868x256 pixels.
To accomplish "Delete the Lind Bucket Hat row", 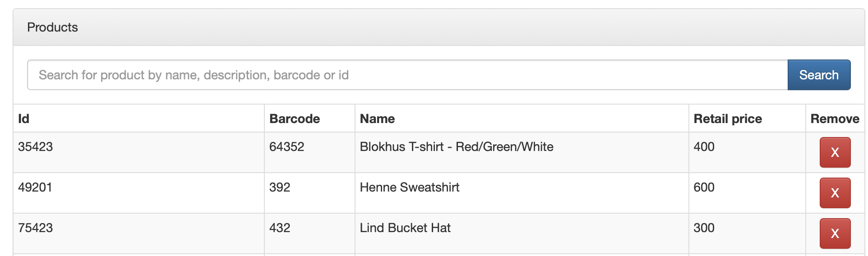I will (x=835, y=233).
